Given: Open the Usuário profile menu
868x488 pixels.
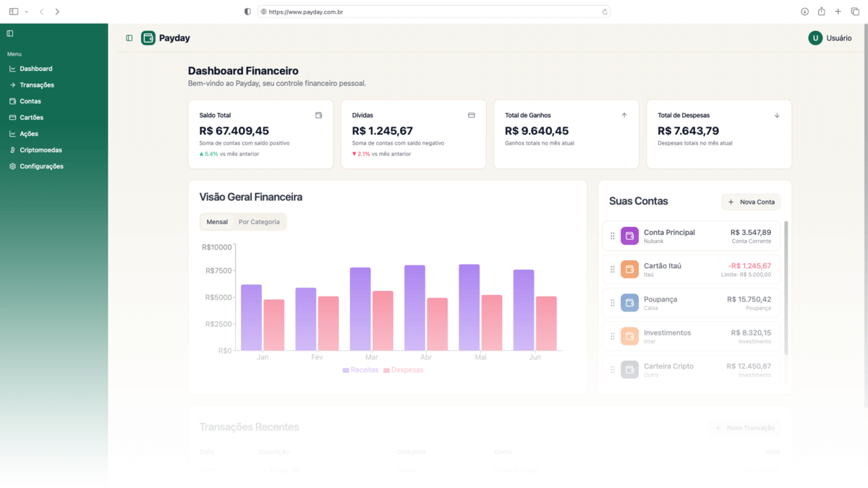Looking at the screenshot, I should 830,38.
